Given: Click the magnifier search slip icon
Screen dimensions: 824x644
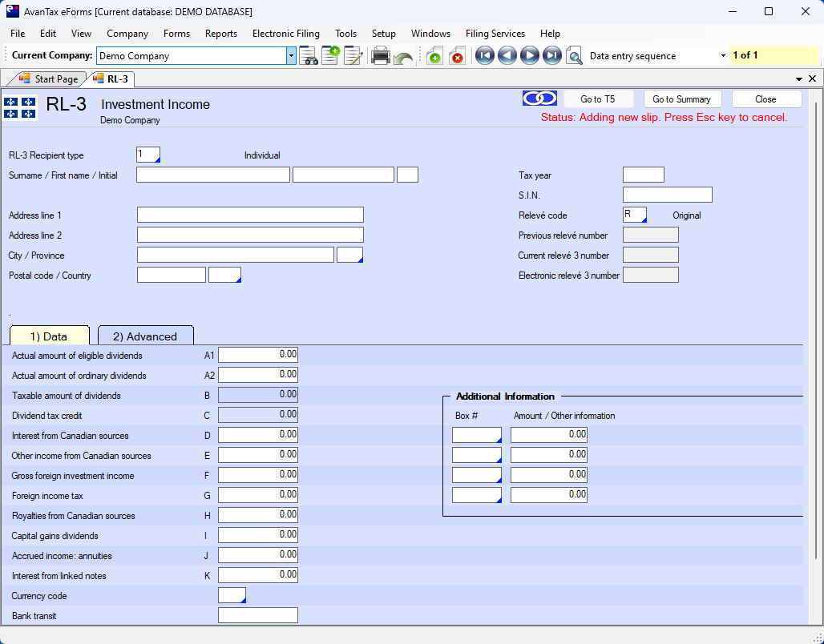Looking at the screenshot, I should [x=574, y=56].
